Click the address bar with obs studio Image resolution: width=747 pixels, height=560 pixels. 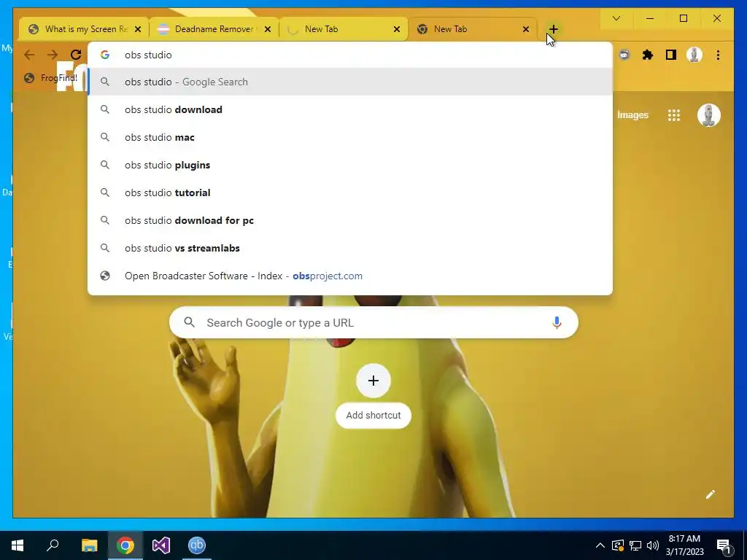pyautogui.click(x=350, y=55)
